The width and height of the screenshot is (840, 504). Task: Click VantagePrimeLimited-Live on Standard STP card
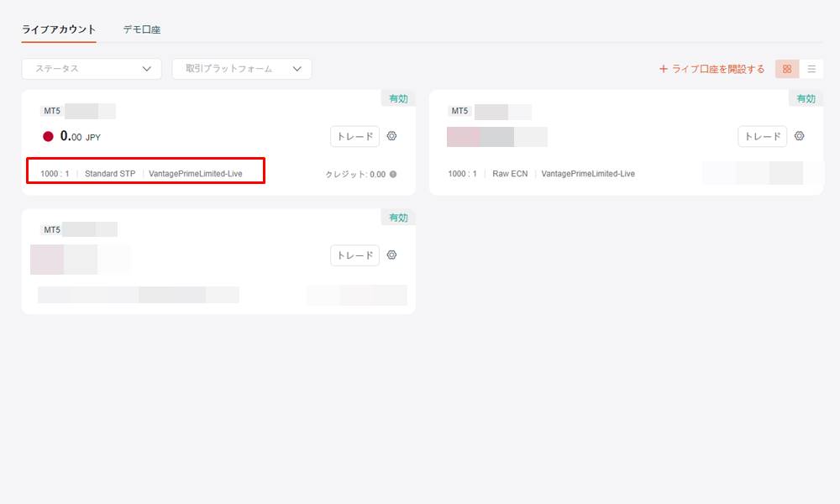click(195, 174)
